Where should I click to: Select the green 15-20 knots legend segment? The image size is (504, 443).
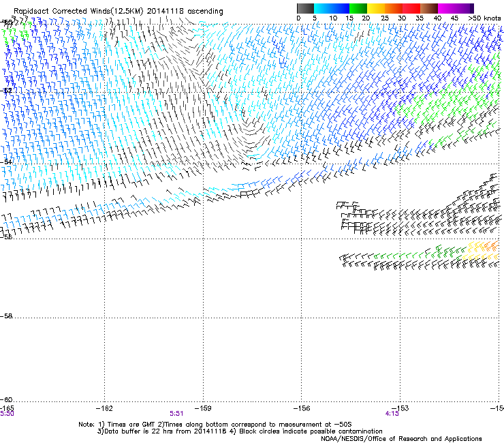click(358, 8)
